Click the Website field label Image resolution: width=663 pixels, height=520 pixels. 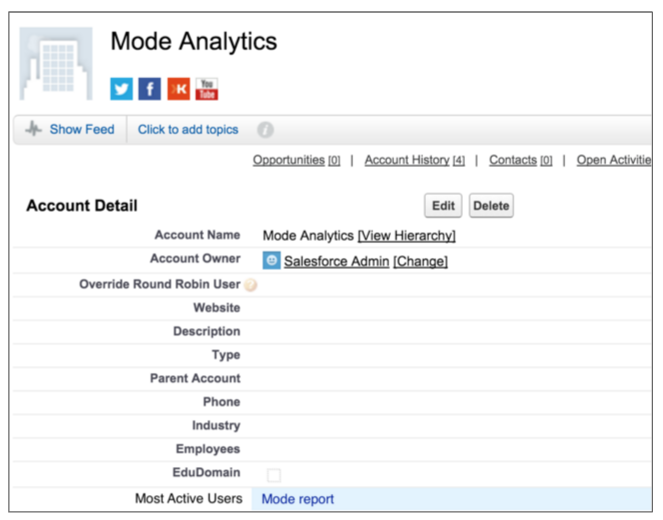click(x=217, y=308)
